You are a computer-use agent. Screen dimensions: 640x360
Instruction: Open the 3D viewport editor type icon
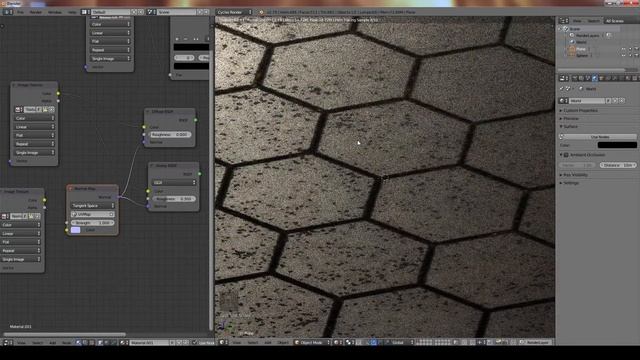click(x=223, y=342)
